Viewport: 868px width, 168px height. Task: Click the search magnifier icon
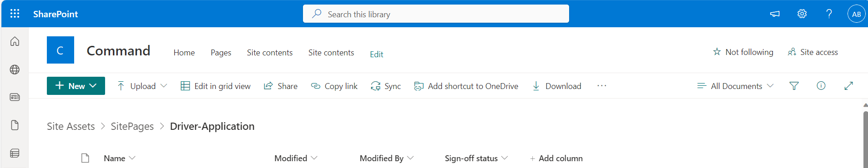(x=317, y=14)
